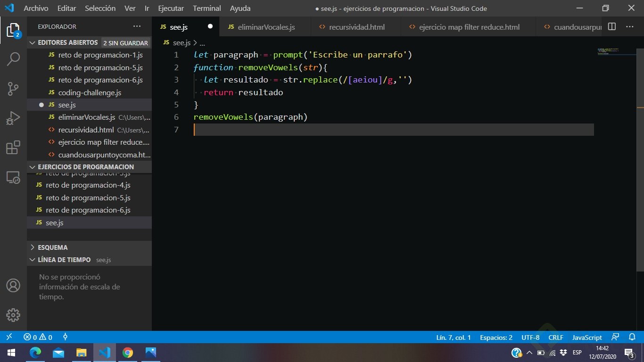This screenshot has height=362, width=644.
Task: Open cuandousarpuntoycoma.ht... in open editors
Action: click(x=90, y=154)
